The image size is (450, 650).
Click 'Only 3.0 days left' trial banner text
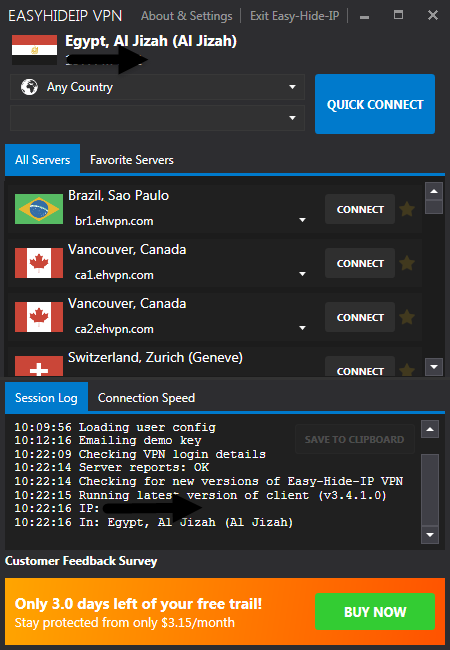coord(138,604)
